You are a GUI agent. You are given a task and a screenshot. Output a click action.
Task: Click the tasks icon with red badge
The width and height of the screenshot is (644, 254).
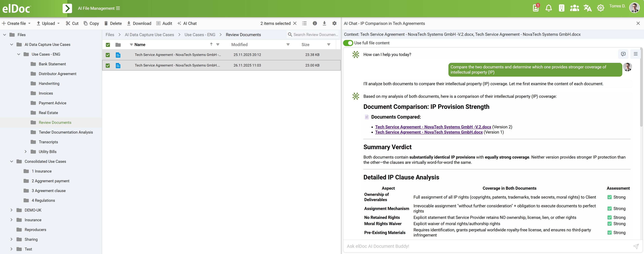tap(536, 8)
